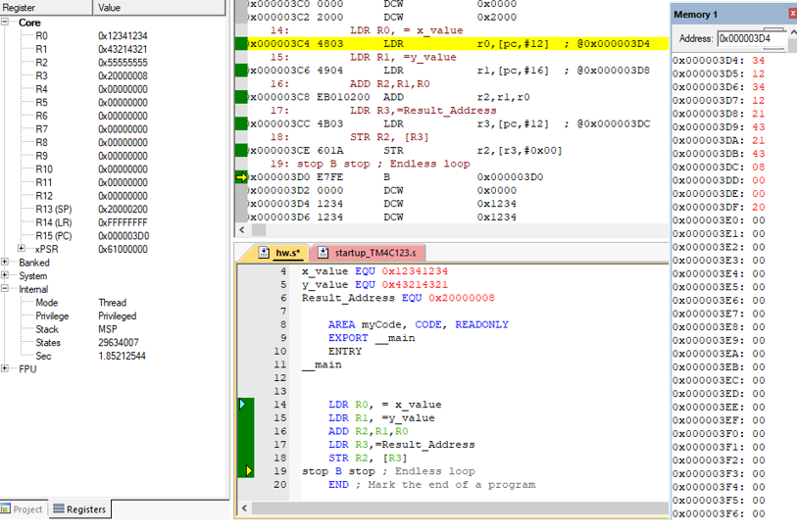The width and height of the screenshot is (798, 532).
Task: Click the file icon on startup_TM4C123.s tab
Action: (323, 253)
